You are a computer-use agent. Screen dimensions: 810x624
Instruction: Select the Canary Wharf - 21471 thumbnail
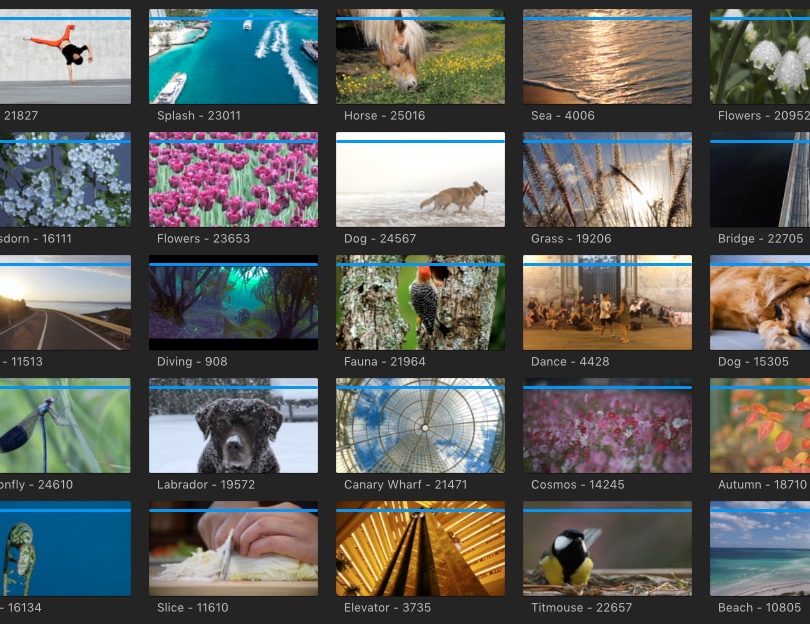tap(420, 427)
